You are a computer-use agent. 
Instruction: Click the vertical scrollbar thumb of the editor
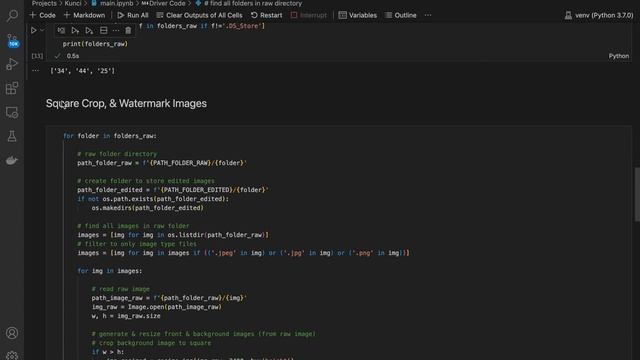click(x=637, y=195)
